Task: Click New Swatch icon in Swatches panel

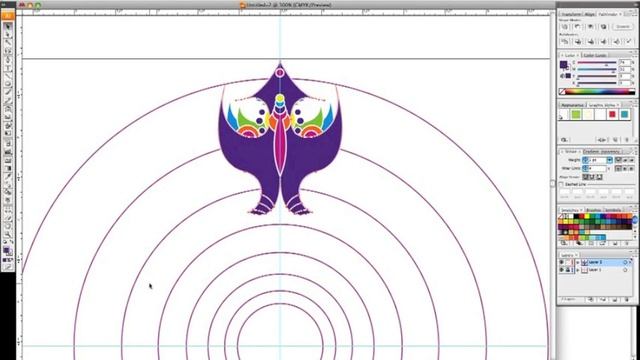Action: click(615, 243)
